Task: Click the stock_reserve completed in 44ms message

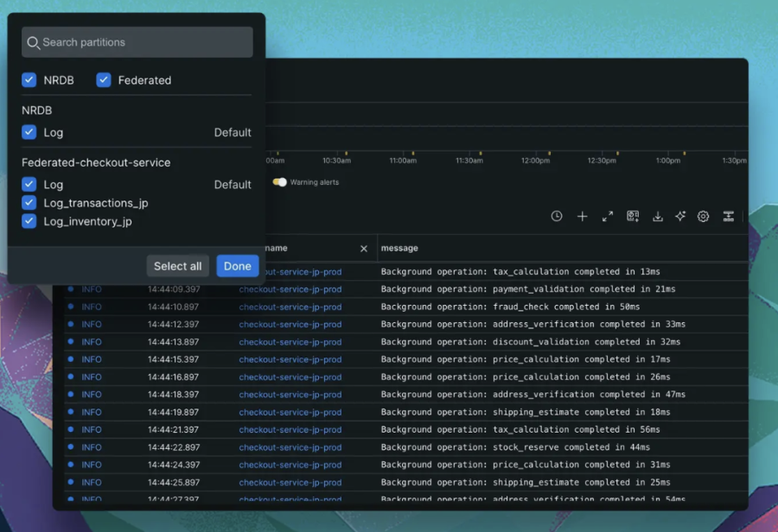Action: (x=515, y=447)
